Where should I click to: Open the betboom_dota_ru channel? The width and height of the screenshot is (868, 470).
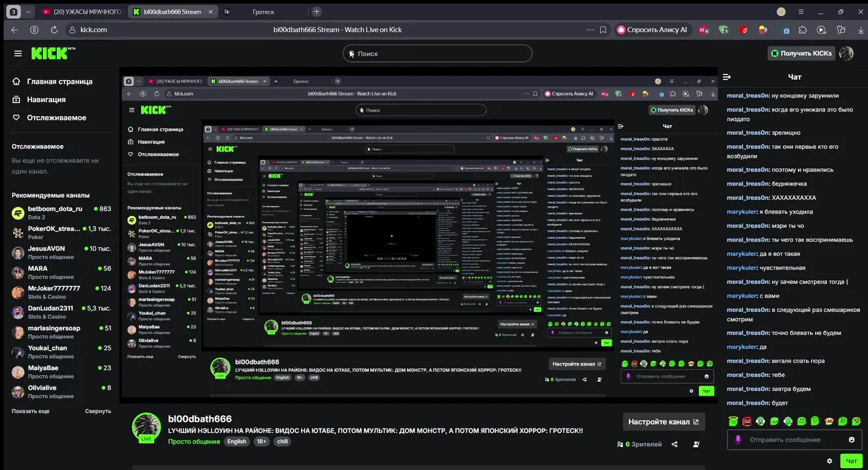(61, 213)
